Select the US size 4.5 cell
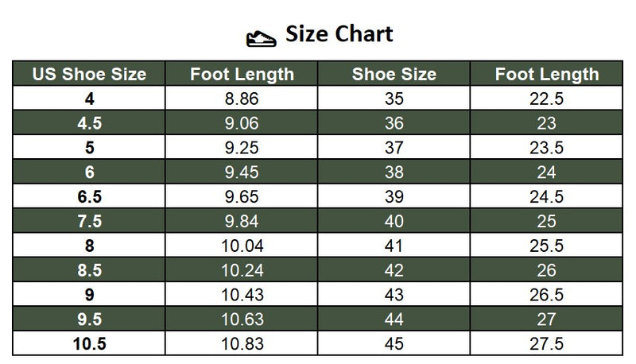Viewport: 636px width, 364px height. (x=89, y=123)
